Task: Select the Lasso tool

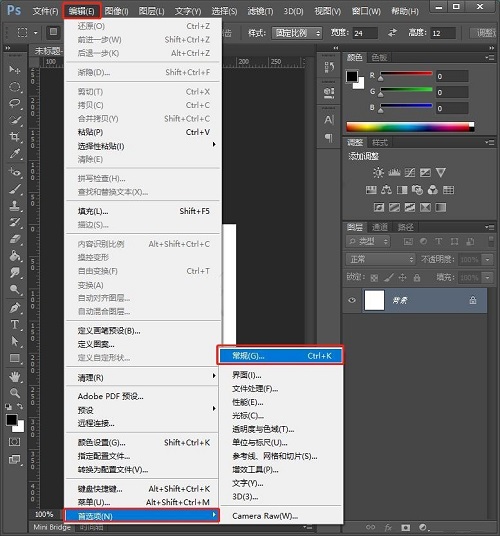Action: click(14, 103)
